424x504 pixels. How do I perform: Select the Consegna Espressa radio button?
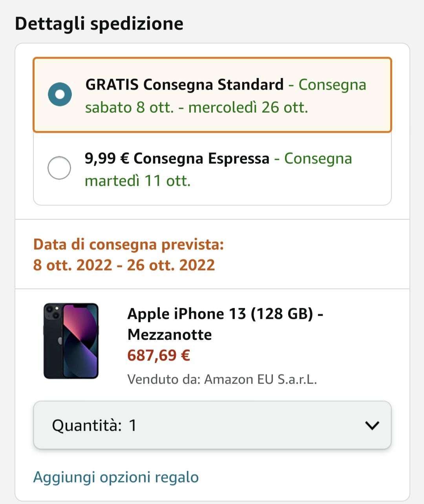coord(59,168)
